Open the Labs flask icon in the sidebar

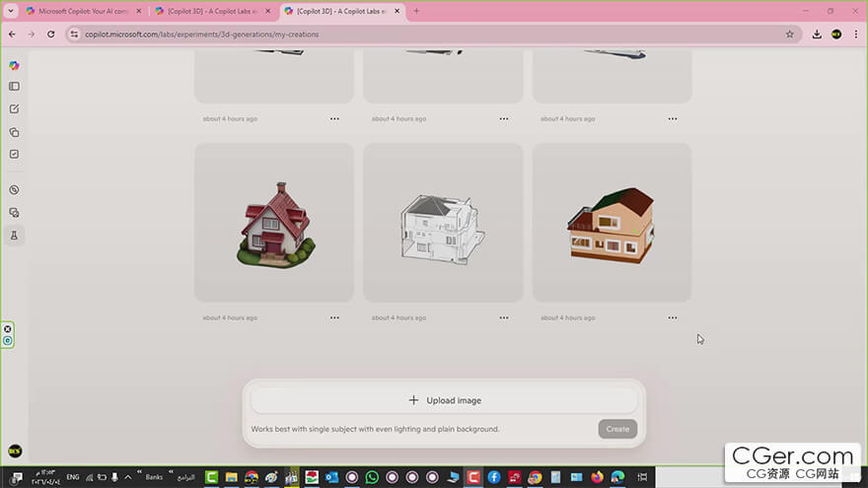click(x=15, y=236)
